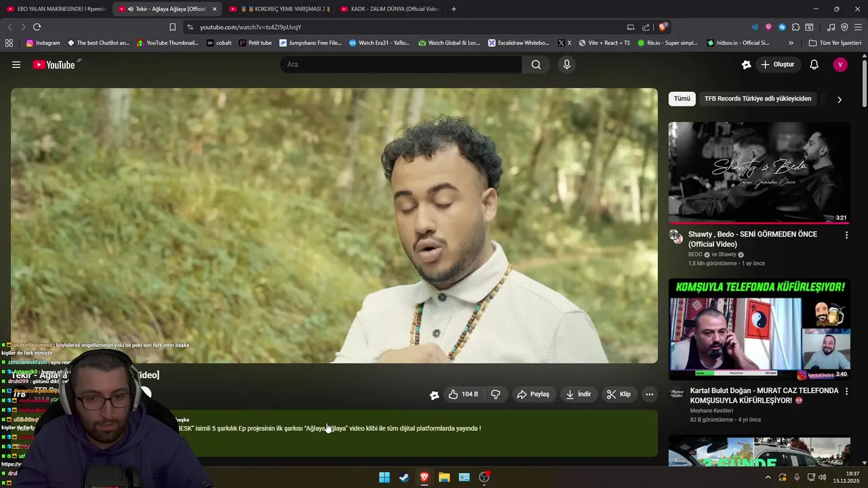868x488 pixels.
Task: Create a clip with Klip button
Action: coord(618,394)
